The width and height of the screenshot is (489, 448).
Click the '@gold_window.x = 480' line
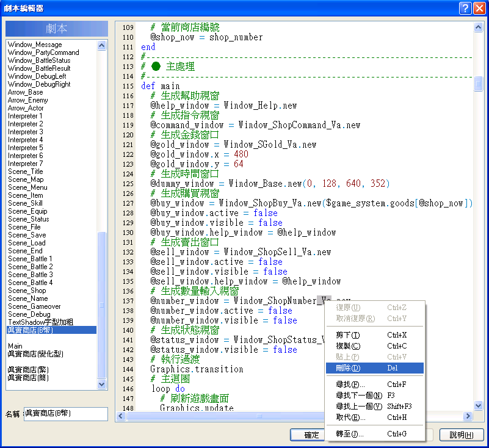pos(199,154)
